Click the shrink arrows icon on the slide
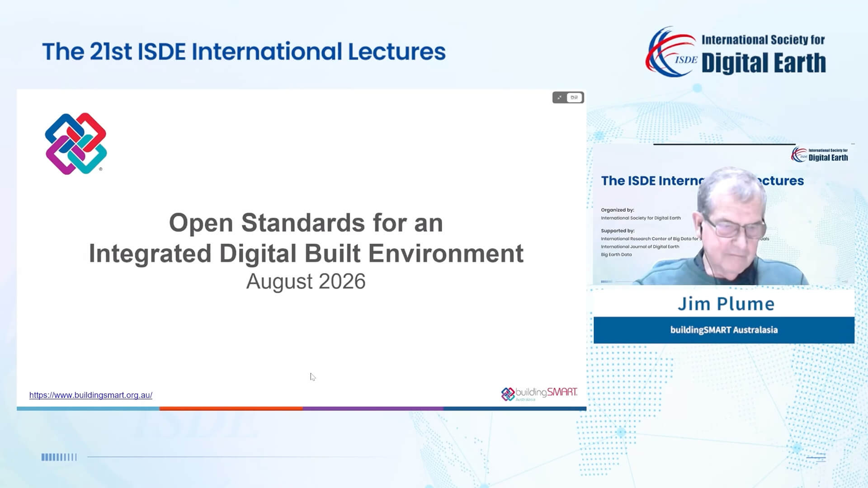This screenshot has height=488, width=868. pyautogui.click(x=560, y=98)
